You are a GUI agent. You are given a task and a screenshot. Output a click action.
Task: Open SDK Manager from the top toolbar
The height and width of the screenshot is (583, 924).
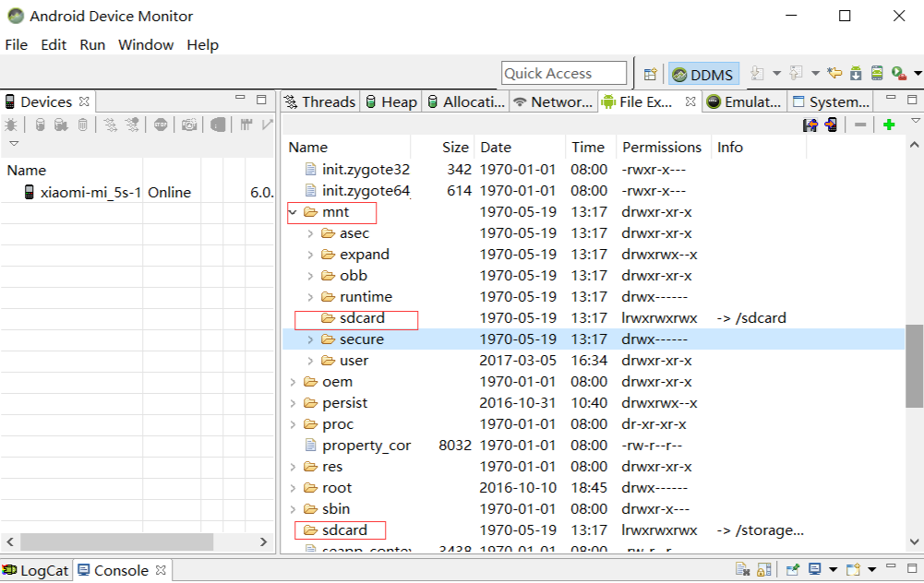coord(855,73)
